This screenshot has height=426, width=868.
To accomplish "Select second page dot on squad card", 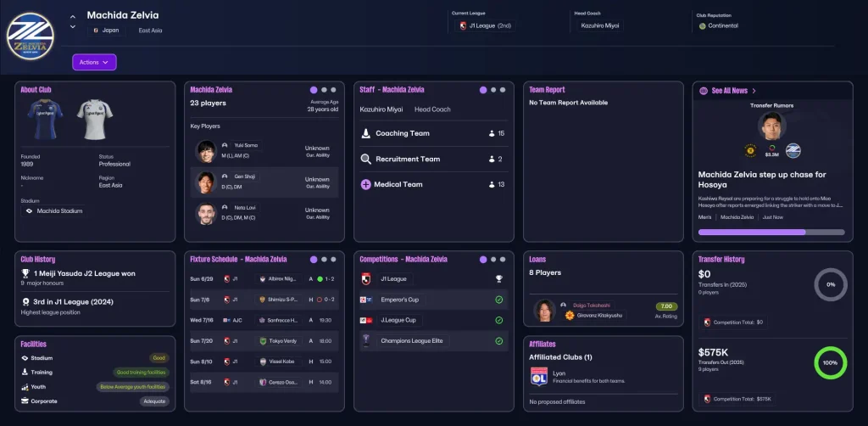I will coord(324,90).
